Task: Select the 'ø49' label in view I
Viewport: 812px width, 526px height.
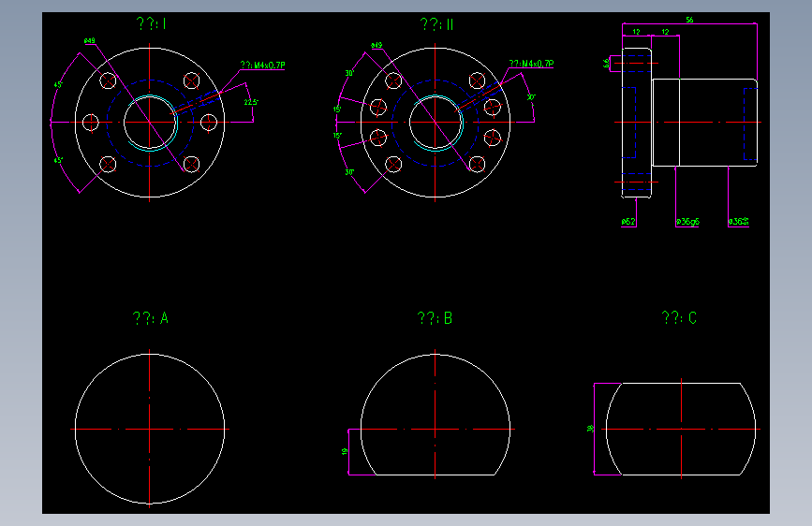Action: (x=90, y=40)
